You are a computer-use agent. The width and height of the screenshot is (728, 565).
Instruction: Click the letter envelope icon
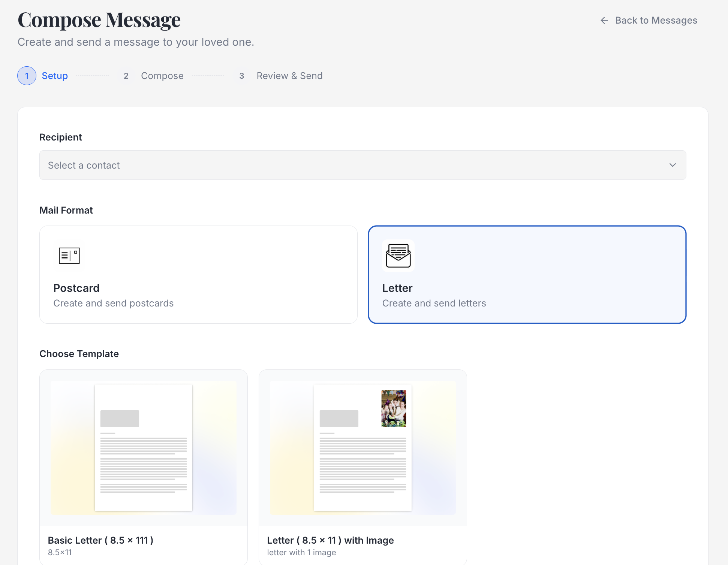click(398, 256)
